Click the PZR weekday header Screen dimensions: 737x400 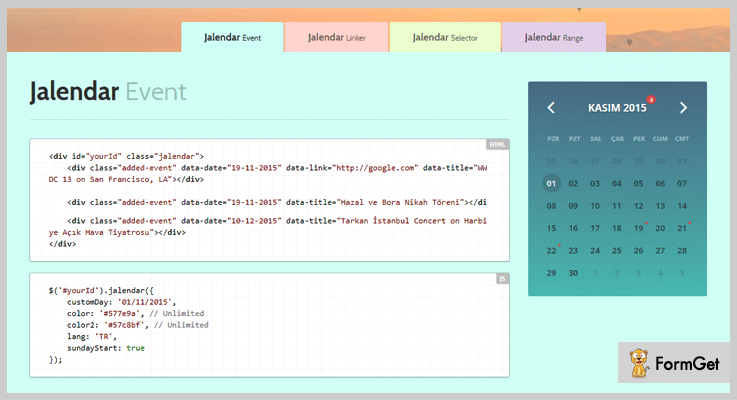553,139
